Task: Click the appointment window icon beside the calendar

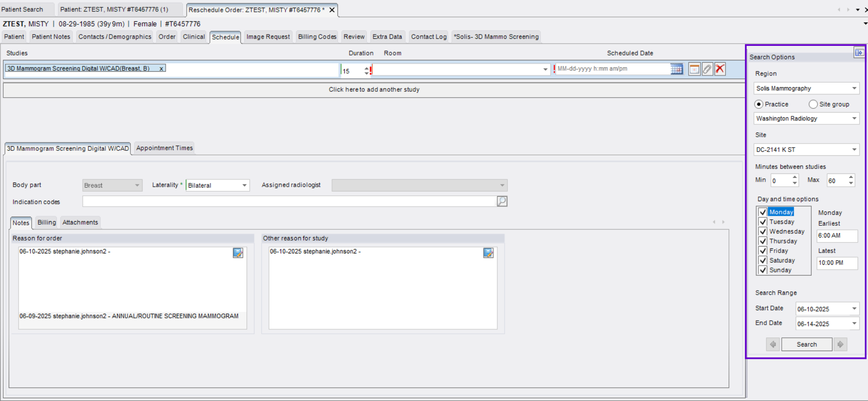Action: click(x=694, y=69)
